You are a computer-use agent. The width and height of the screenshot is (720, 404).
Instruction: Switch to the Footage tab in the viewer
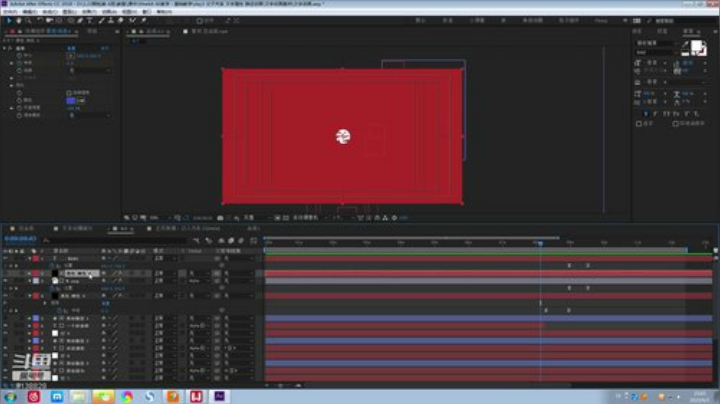[205, 31]
